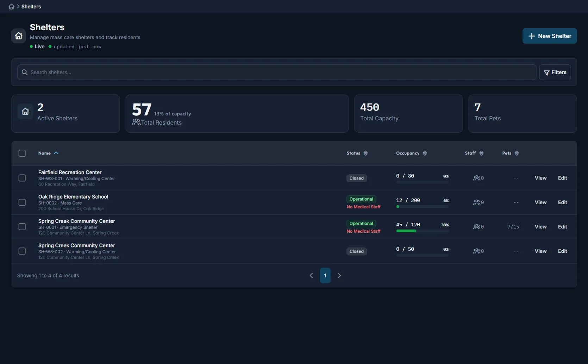Image resolution: width=588 pixels, height=364 pixels.
Task: View the SH-0001 Spring Creek shelter
Action: coord(540,227)
